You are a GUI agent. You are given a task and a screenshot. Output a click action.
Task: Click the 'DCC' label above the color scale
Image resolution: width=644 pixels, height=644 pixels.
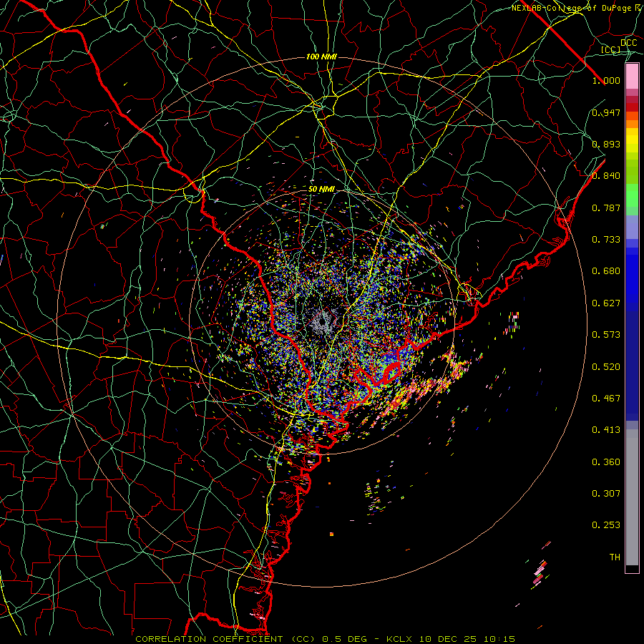click(628, 43)
